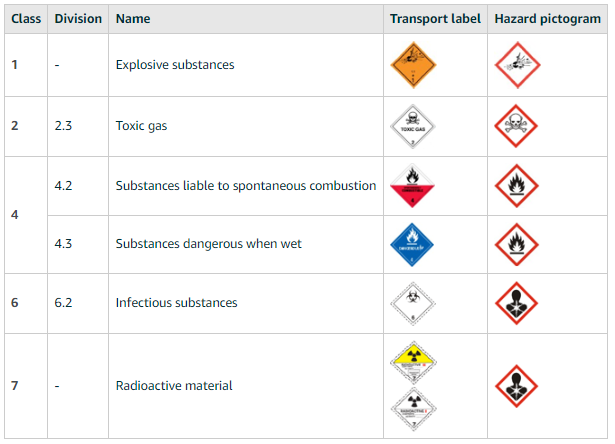Click the red-and-white spontaneous combustion transport label
This screenshot has height=444, width=615.
pyautogui.click(x=414, y=186)
